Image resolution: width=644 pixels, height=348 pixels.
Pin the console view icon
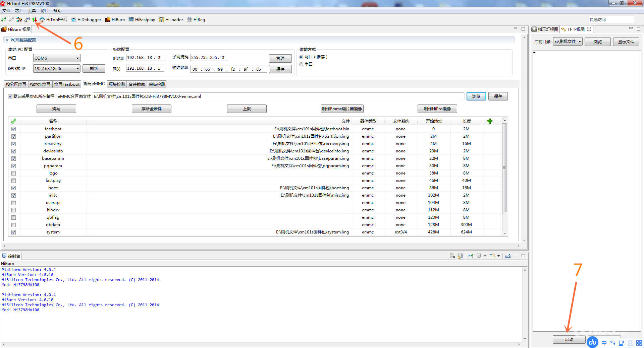click(x=471, y=256)
